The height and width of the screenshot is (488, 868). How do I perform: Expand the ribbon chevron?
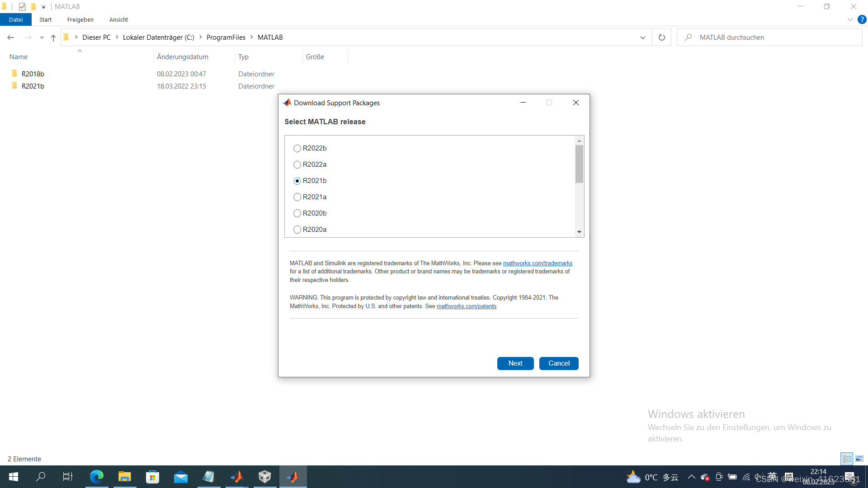pos(850,19)
